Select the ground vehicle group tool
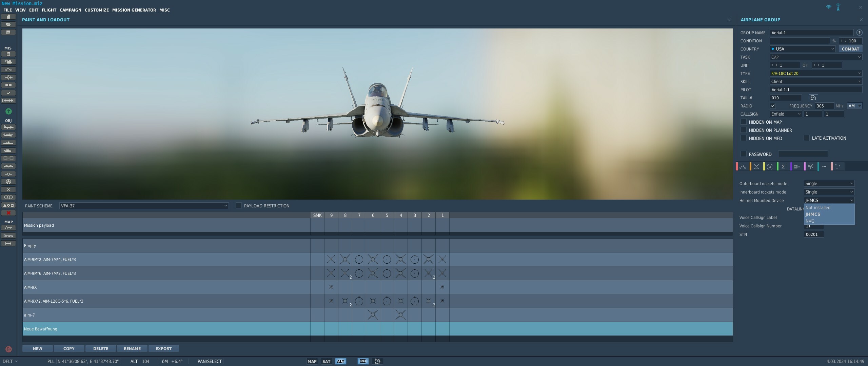Viewport: 868px width, 366px height. (x=8, y=150)
